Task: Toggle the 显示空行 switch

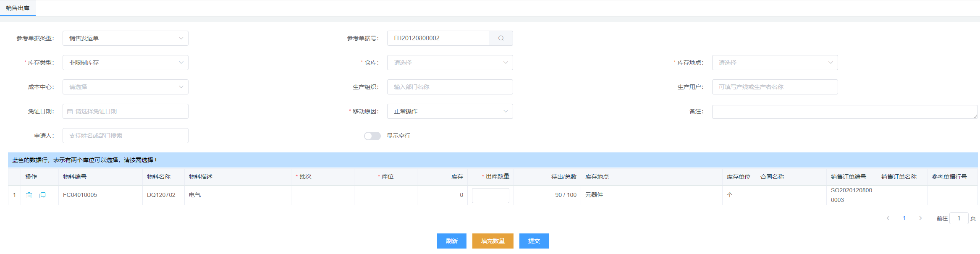Action: (372, 136)
